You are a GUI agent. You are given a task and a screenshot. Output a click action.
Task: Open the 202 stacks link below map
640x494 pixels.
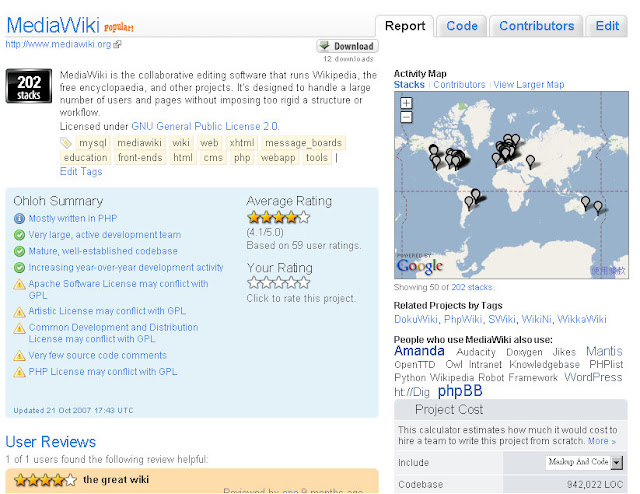pos(472,287)
